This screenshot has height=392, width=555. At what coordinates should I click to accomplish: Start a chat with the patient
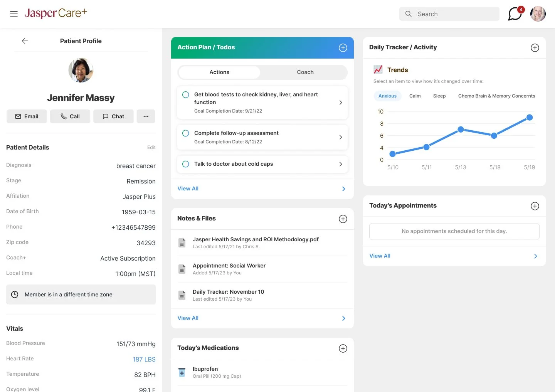(113, 116)
